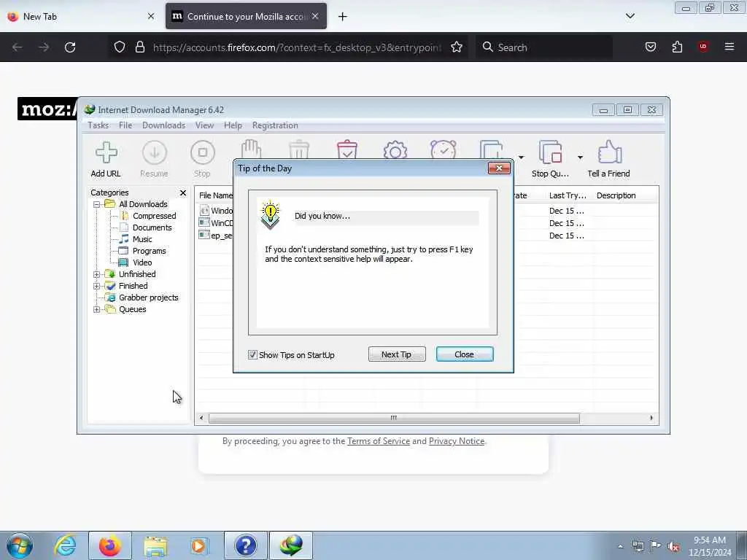747x560 pixels.
Task: Click the uBlock Origin extension icon
Action: [703, 47]
